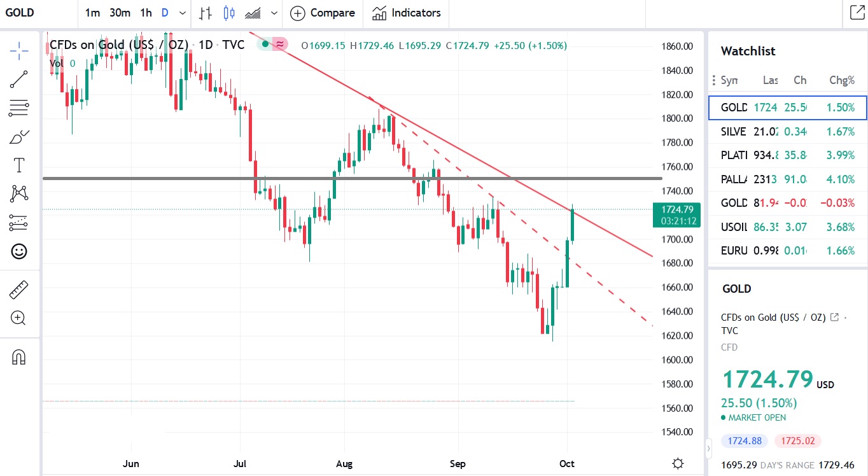Open the chart settings gear
868x476 pixels.
(678, 463)
